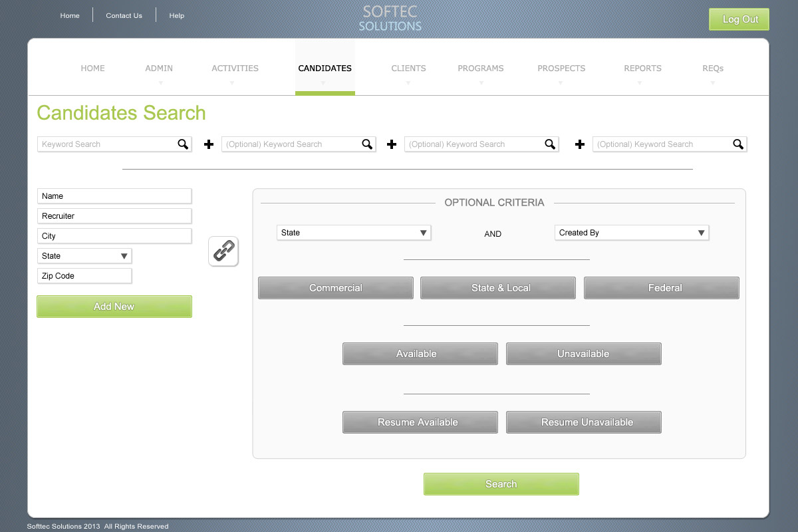Open the CLIENTS navigation tab
The image size is (798, 532).
pyautogui.click(x=408, y=68)
